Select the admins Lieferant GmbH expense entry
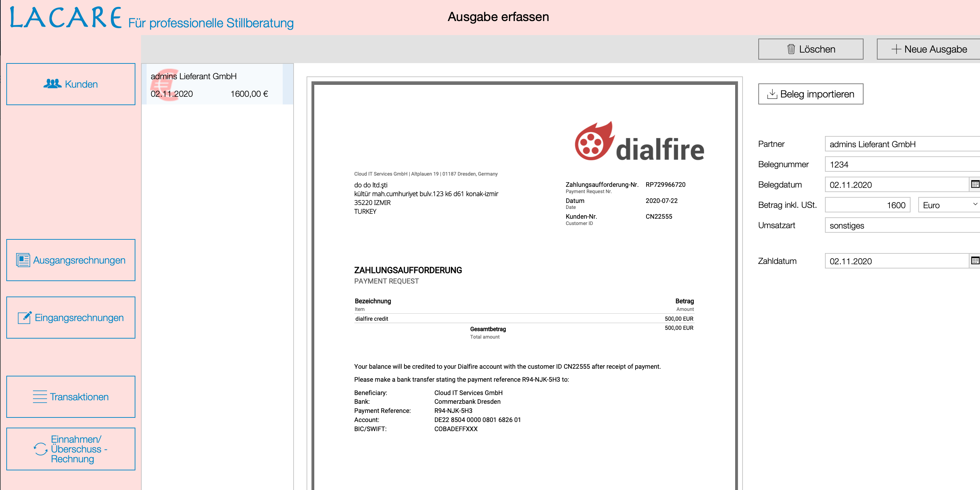The width and height of the screenshot is (980, 490). (213, 84)
